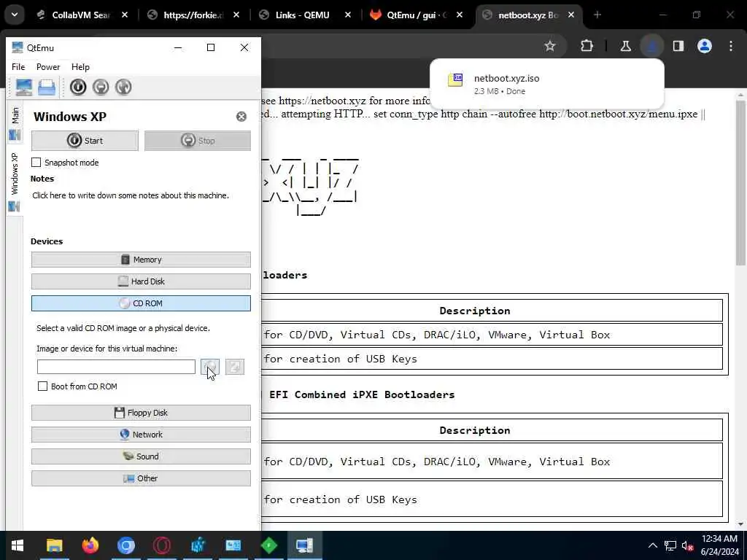
Task: Bookmark this page with the star icon
Action: pyautogui.click(x=550, y=46)
